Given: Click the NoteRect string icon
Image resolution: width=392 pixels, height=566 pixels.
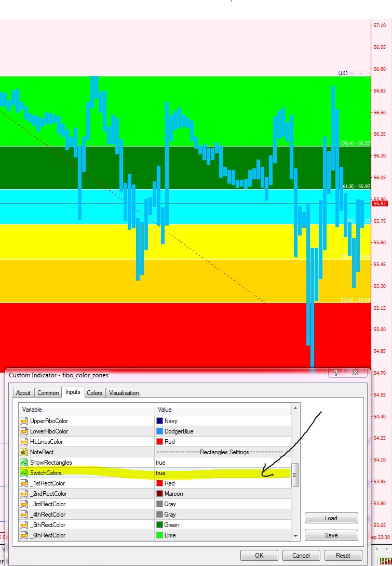Looking at the screenshot, I should [24, 452].
